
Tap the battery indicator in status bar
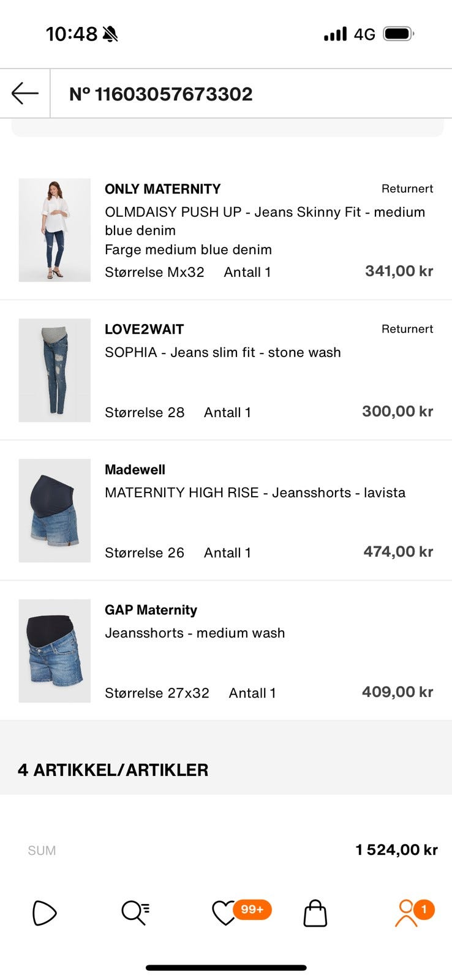point(399,34)
